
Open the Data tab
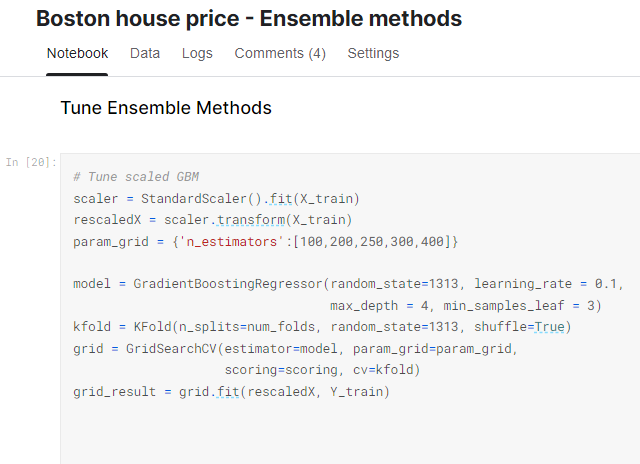pyautogui.click(x=145, y=53)
